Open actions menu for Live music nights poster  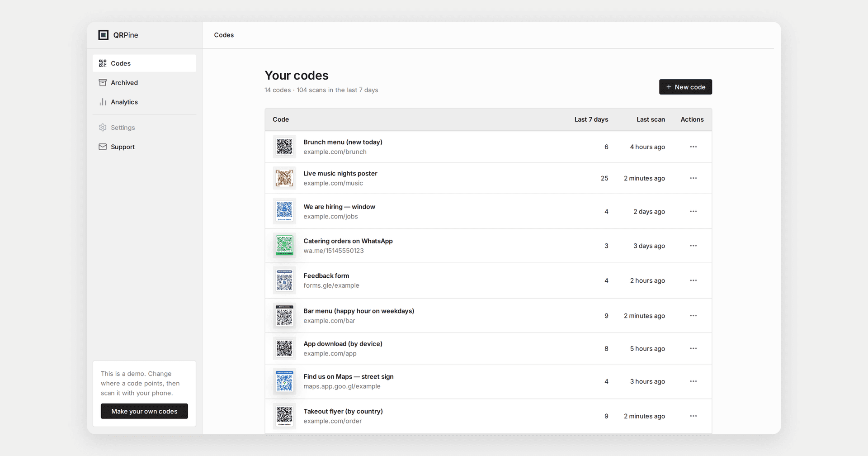tap(693, 178)
